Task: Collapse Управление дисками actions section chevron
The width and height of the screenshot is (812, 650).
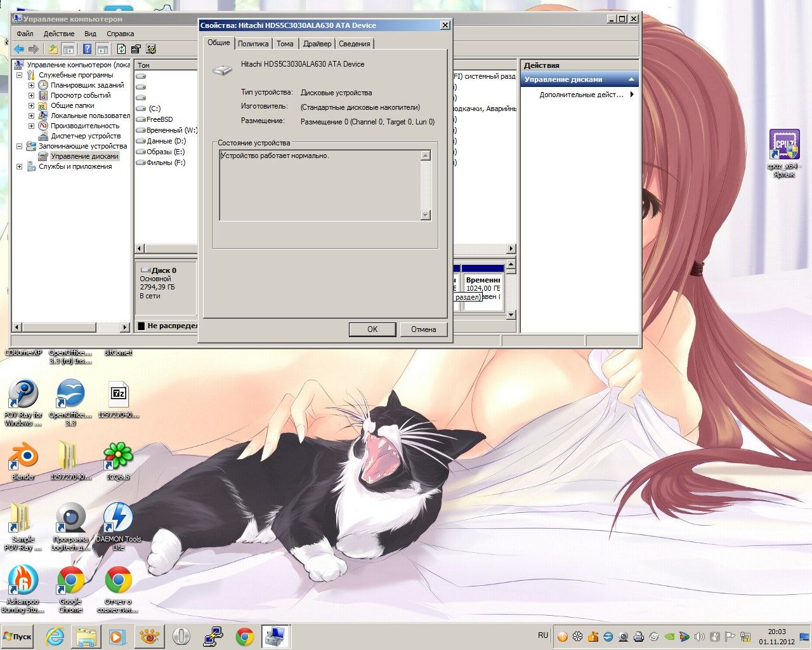Action: pyautogui.click(x=631, y=79)
